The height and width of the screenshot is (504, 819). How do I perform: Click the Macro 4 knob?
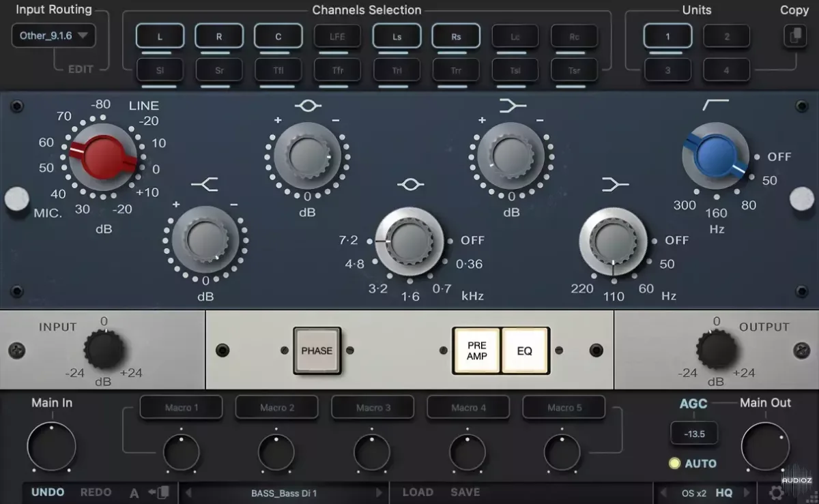(x=468, y=451)
